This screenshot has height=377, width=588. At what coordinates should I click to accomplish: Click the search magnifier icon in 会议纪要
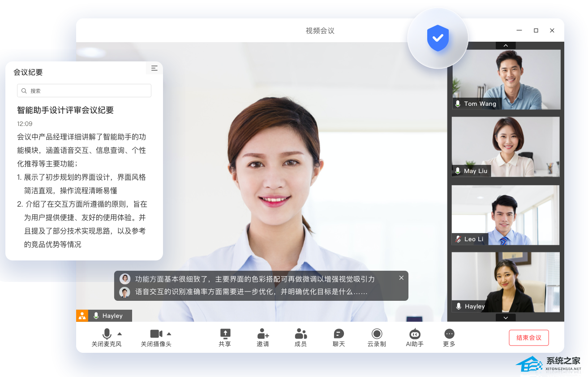(24, 91)
